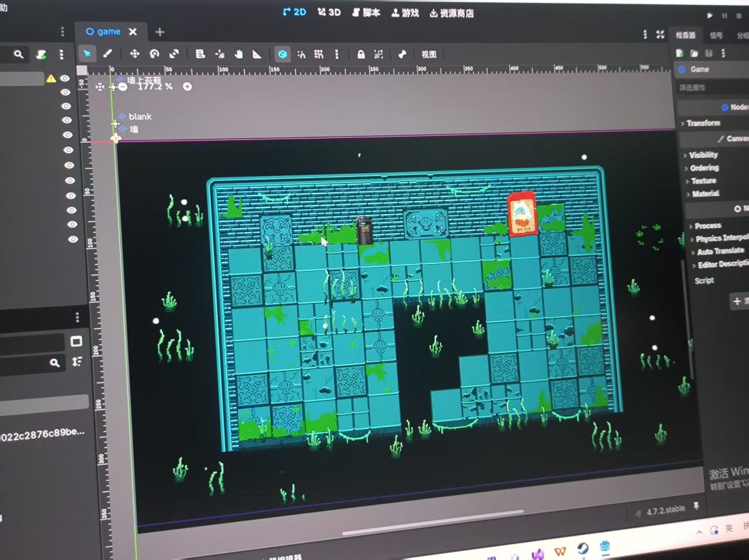
Task: Click the group-children icon beside the padlock
Action: point(379,55)
